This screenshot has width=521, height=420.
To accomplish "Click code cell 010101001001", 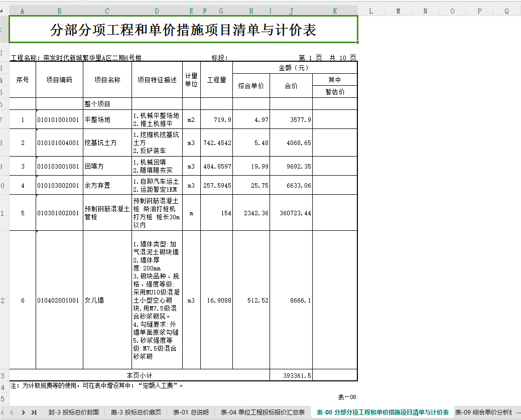I will click(x=59, y=119).
